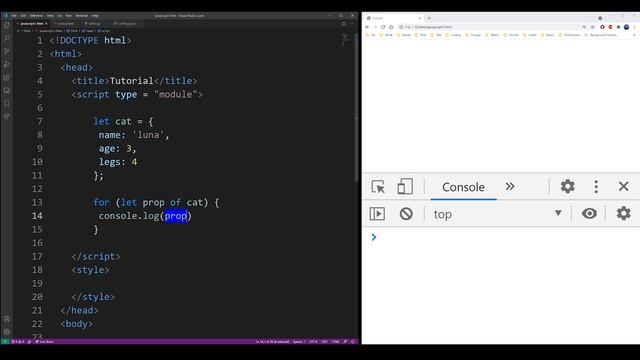Click the selected 'prop' in console.log
This screenshot has width=640, height=360.
pos(176,216)
